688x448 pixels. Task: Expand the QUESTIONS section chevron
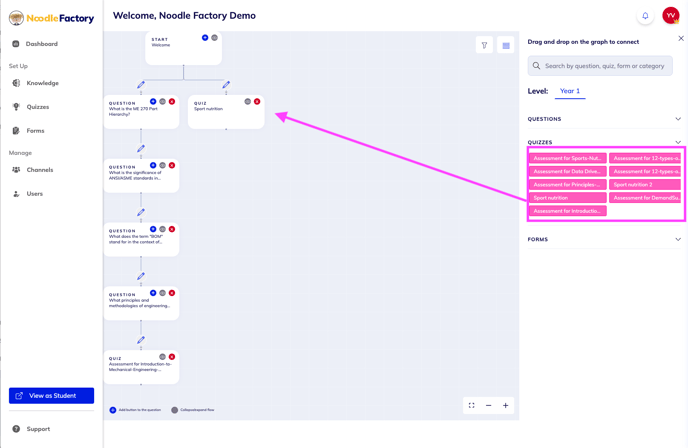(x=678, y=119)
